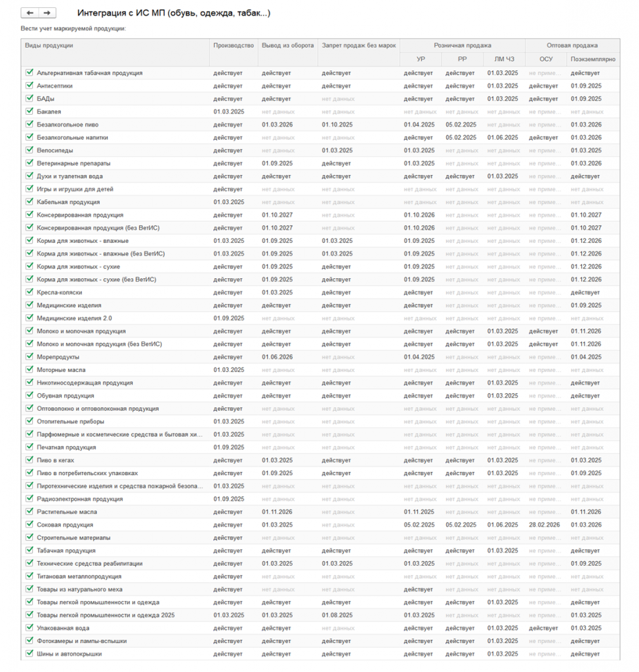639x672 pixels.
Task: Go back with the left arrow button
Action: point(30,13)
